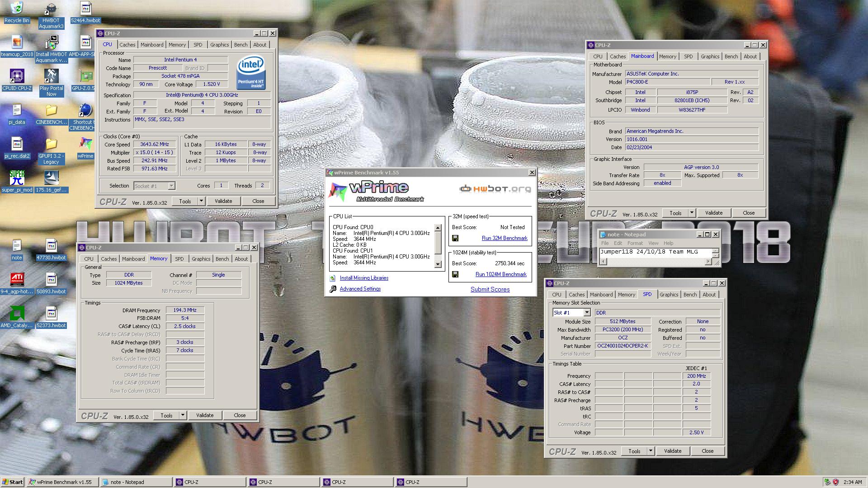Open View menu in Notepad
Viewport: 868px width, 488px height.
[x=653, y=243]
